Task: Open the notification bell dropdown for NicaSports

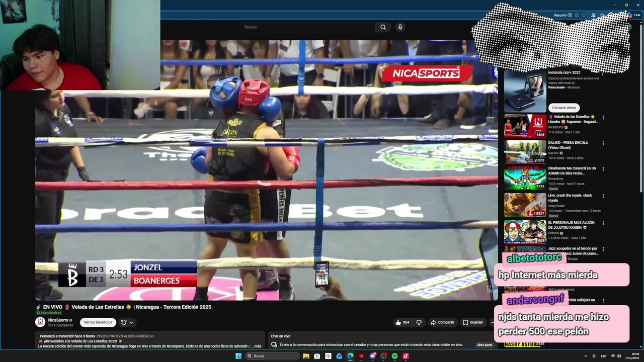Action: [x=127, y=322]
